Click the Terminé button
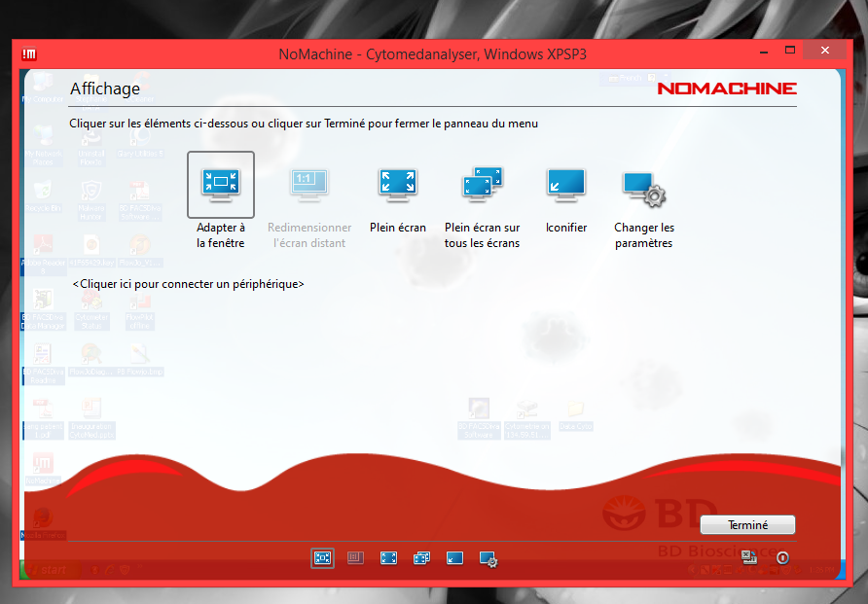 747,525
